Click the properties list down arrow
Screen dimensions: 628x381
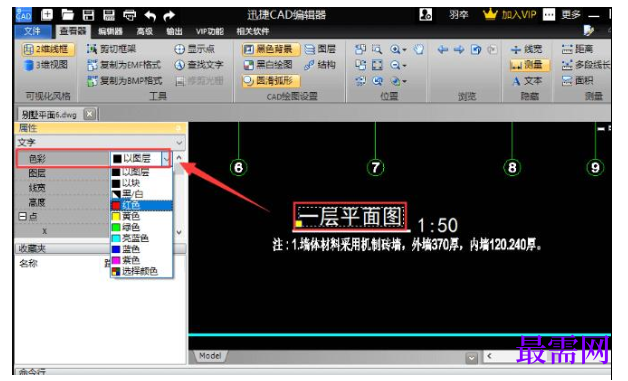point(179,232)
